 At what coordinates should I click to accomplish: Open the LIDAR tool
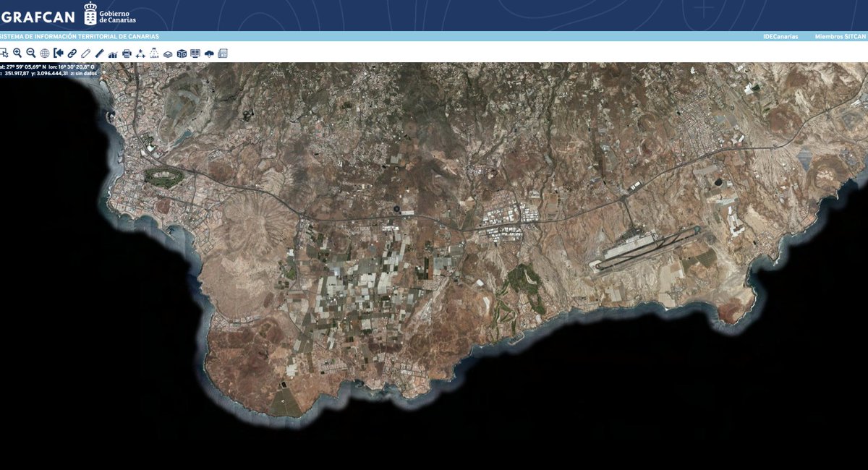pos(154,54)
